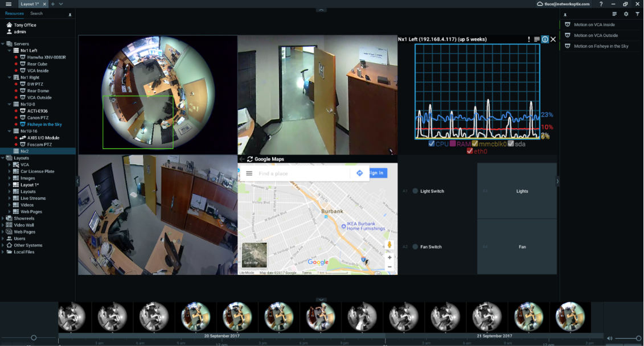Zoom out on the Google map
This screenshot has height=346, width=644.
pos(390,267)
